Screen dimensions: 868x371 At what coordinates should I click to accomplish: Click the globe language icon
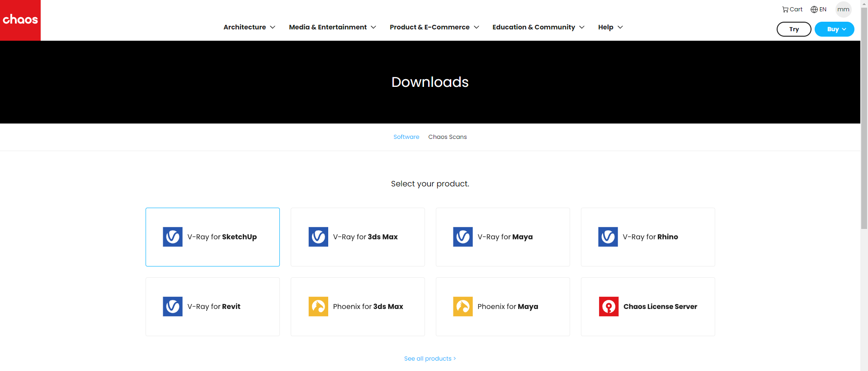(814, 10)
